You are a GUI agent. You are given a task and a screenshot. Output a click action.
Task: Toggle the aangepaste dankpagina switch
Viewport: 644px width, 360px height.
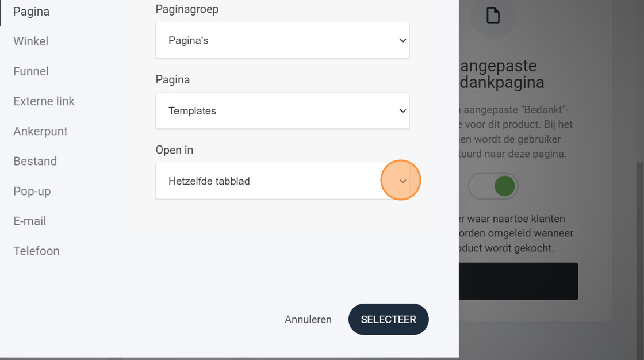[x=493, y=186]
